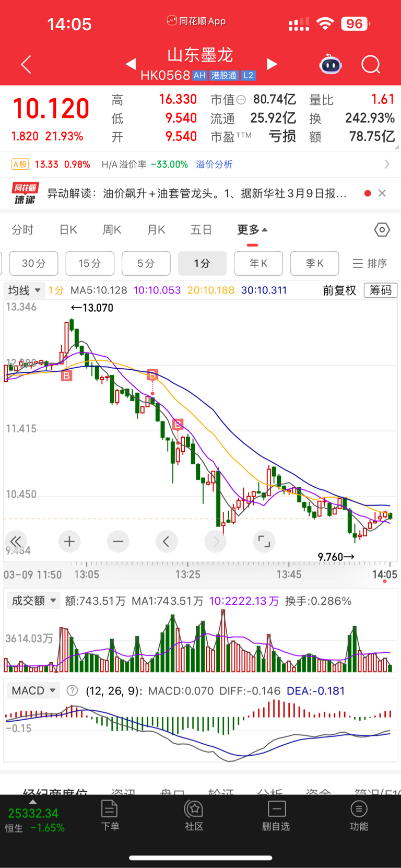Zoom out the chart with minus button
Image resolution: width=401 pixels, height=868 pixels.
pos(118,542)
